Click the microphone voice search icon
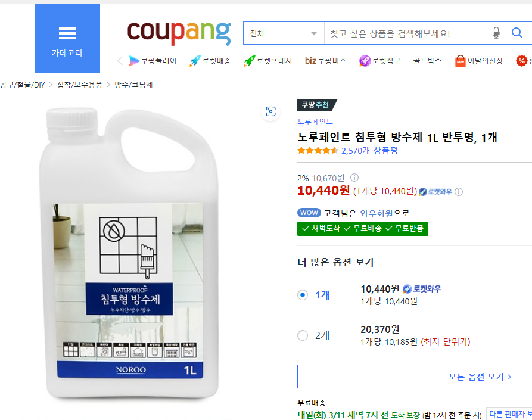The height and width of the screenshot is (420, 532). (496, 33)
